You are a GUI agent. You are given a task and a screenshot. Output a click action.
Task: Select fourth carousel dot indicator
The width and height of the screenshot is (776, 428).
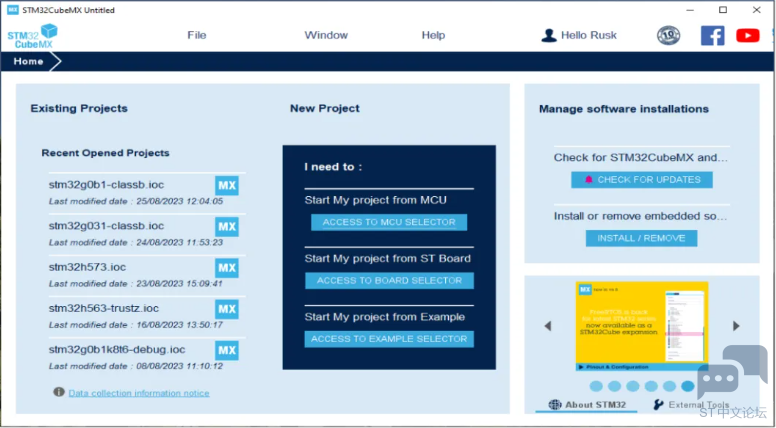[651, 386]
